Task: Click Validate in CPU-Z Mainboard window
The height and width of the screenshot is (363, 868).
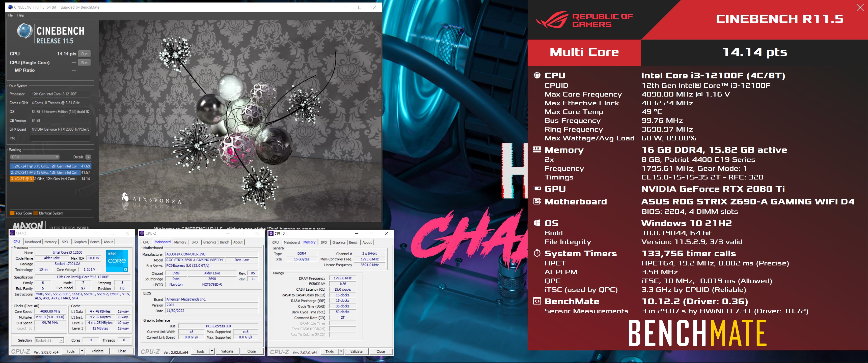Action: (227, 351)
